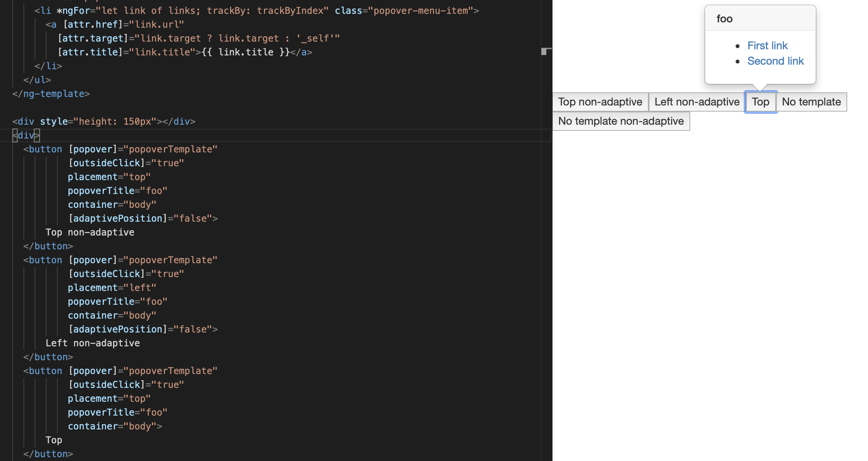The height and width of the screenshot is (461, 868).
Task: Click the [outsideClick]="true" binding in code
Action: pyautogui.click(x=126, y=163)
